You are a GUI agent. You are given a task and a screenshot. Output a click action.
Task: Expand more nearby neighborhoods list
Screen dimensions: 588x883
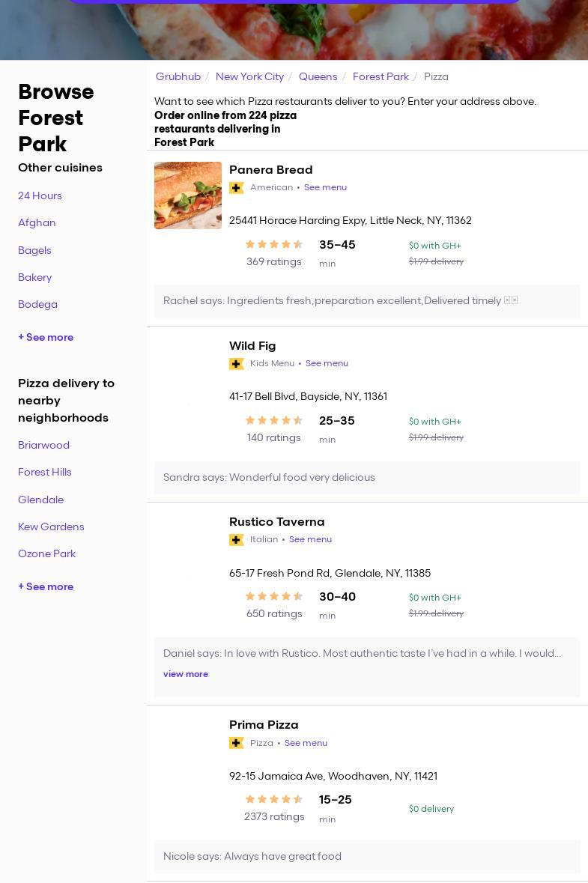click(46, 586)
